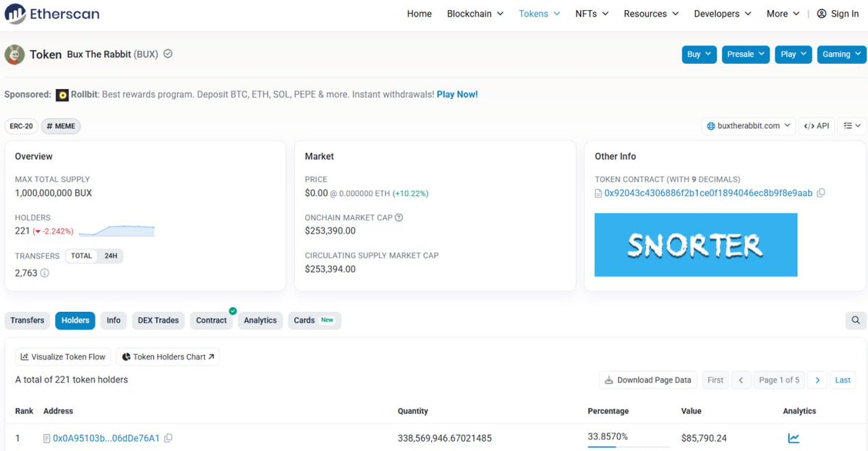
Task: Click the $253,390.00 onchain market cap
Action: (330, 231)
